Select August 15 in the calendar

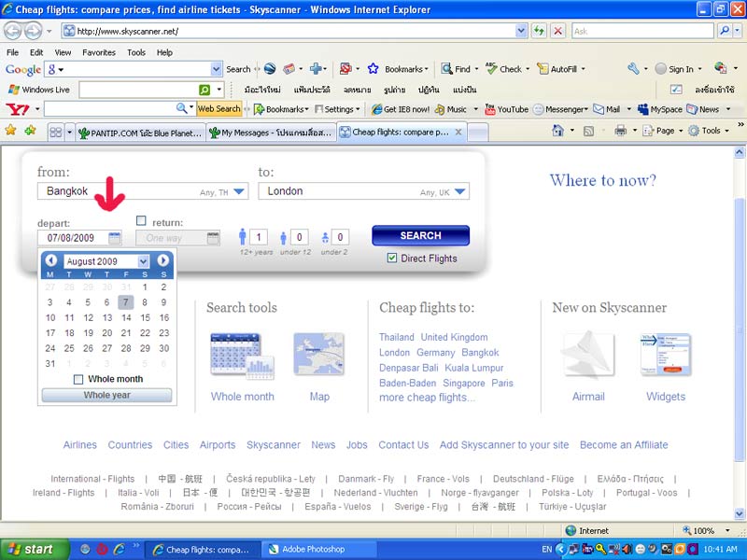coord(145,317)
